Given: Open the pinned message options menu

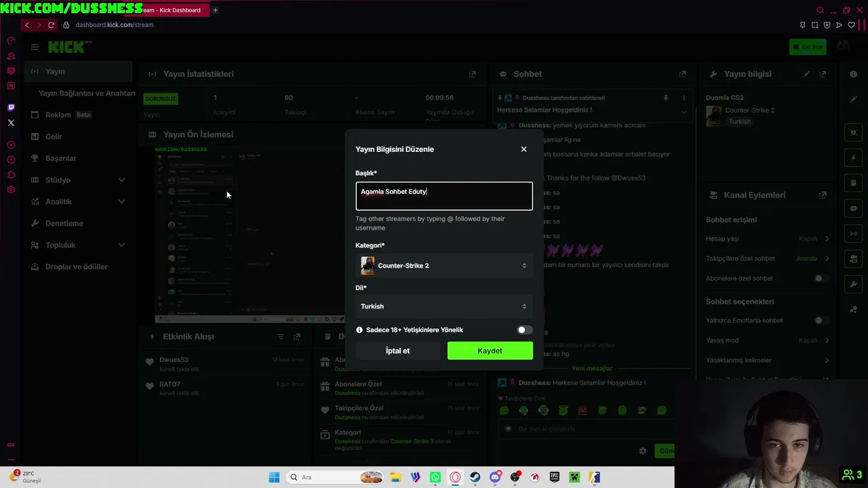Looking at the screenshot, I should click(684, 98).
